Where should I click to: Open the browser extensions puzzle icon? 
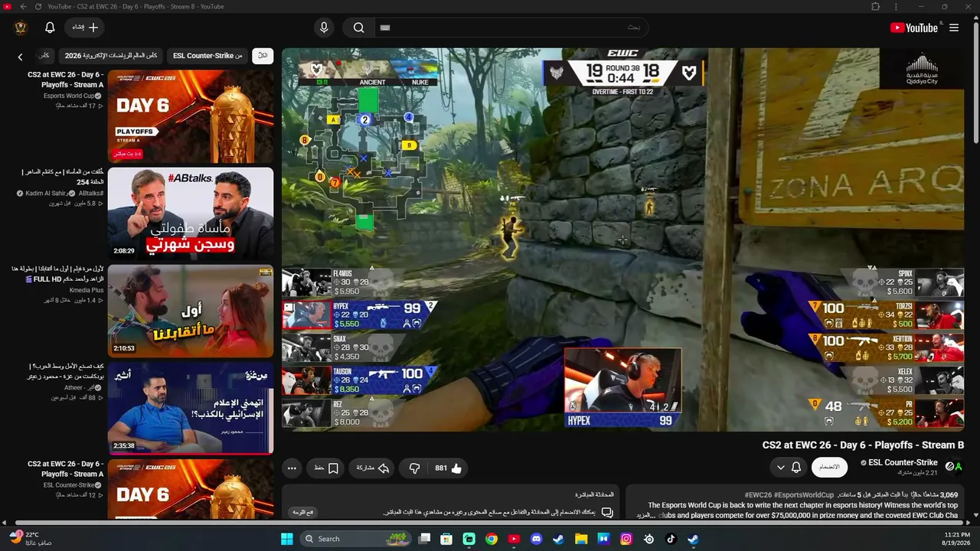tap(876, 7)
